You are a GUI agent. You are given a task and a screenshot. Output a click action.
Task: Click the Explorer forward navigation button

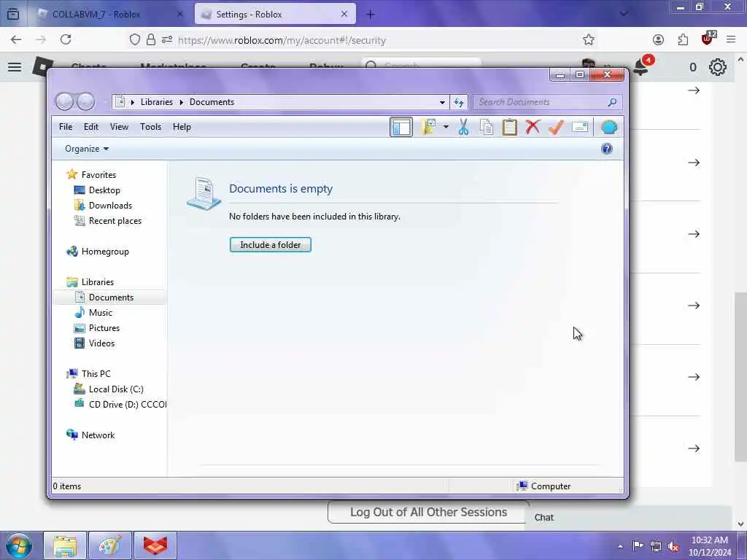click(86, 101)
